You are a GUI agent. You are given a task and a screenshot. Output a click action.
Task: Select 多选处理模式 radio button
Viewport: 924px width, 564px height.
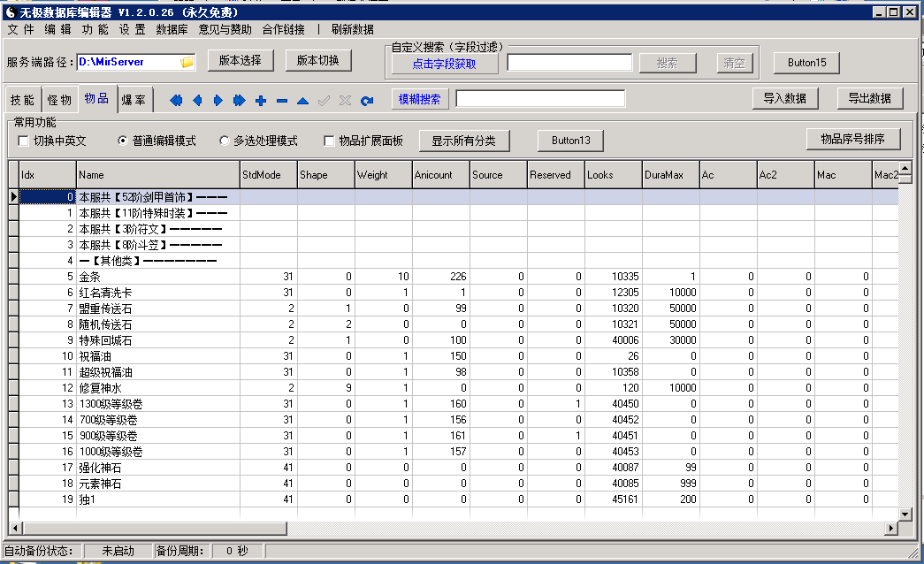click(x=224, y=141)
